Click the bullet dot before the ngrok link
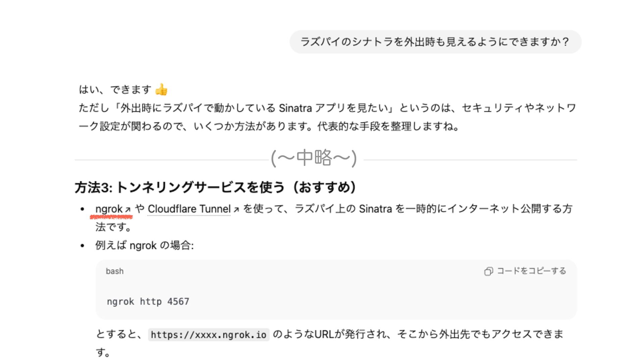The height and width of the screenshot is (362, 644). [x=83, y=209]
